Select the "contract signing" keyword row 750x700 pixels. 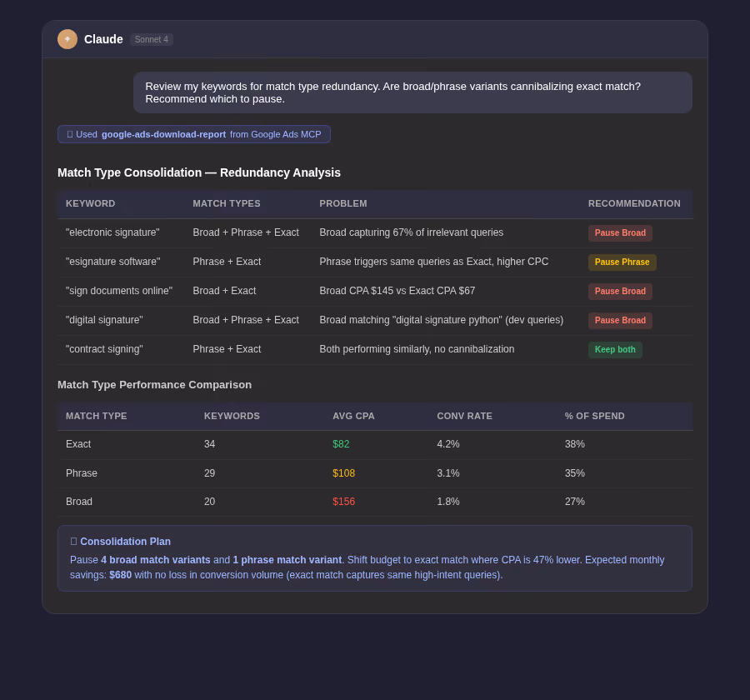[375, 350]
